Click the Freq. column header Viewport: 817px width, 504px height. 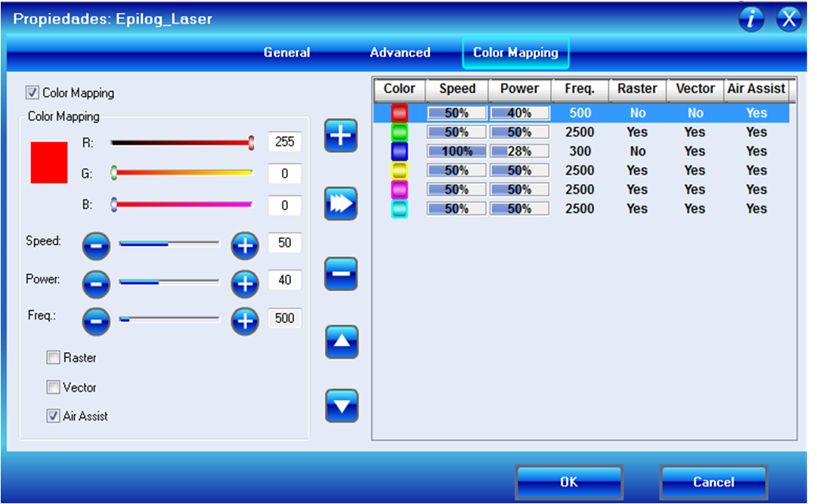580,89
